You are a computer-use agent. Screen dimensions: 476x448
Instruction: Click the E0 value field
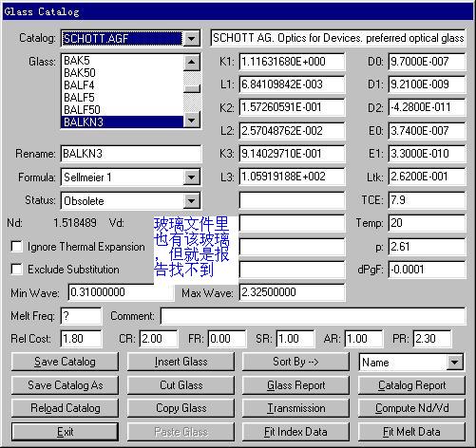[x=428, y=131]
